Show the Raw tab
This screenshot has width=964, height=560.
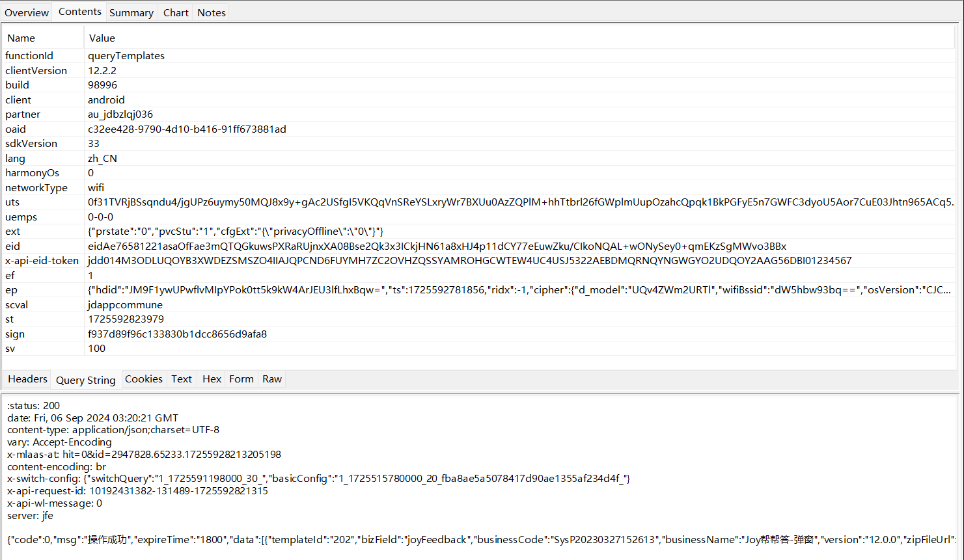(x=272, y=379)
